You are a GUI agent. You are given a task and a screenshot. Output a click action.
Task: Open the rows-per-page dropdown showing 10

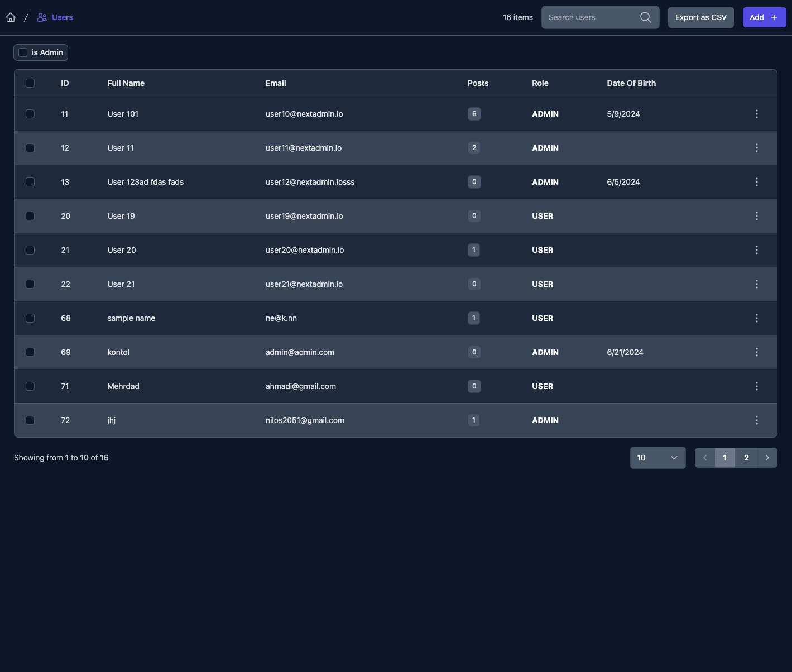[657, 458]
